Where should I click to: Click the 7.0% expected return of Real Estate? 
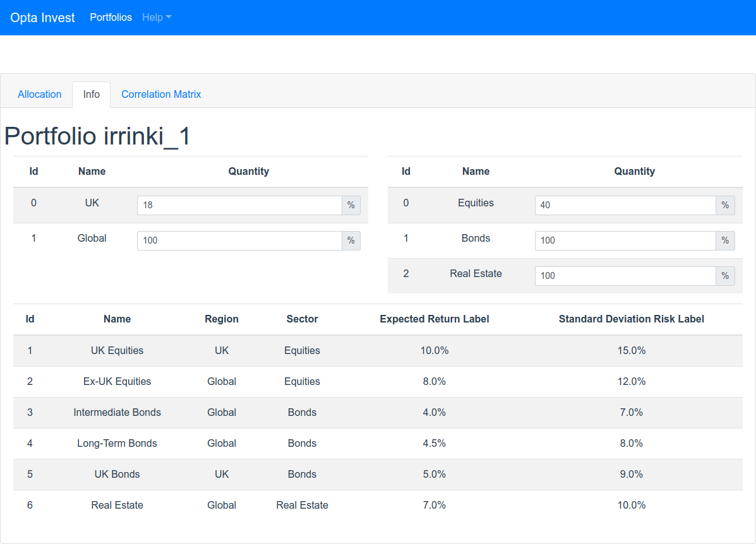pos(435,505)
